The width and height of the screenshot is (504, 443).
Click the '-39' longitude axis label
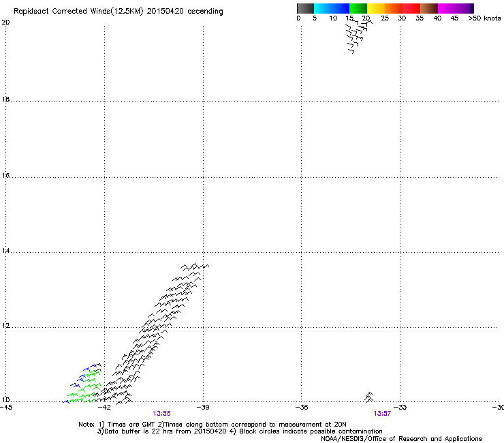click(203, 408)
